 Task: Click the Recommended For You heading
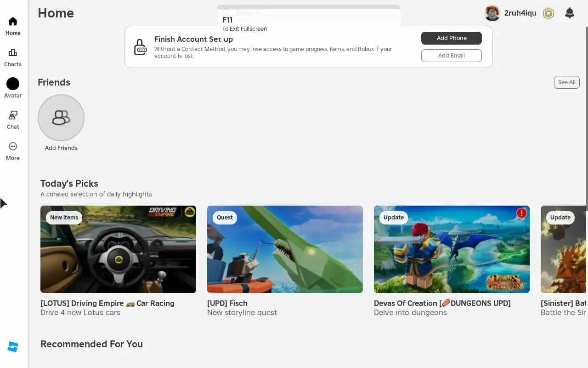pos(91,344)
